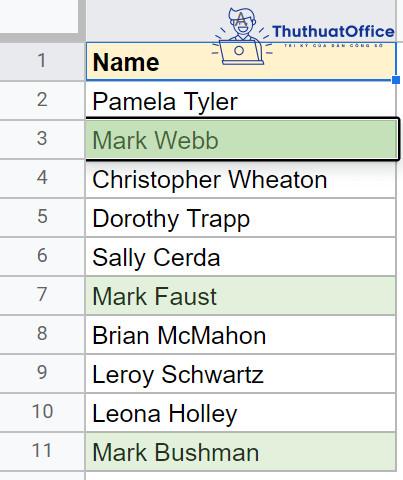The image size is (403, 480).
Task: Click the Brian McMahon cell
Action: [x=241, y=335]
